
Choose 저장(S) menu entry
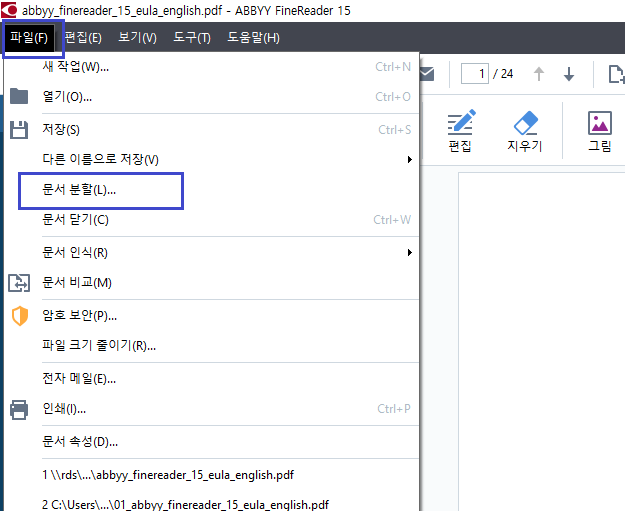pyautogui.click(x=211, y=130)
